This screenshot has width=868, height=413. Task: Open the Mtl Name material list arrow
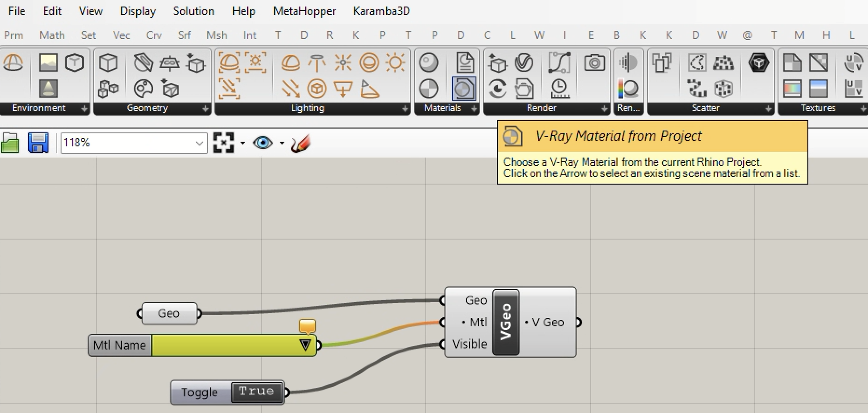[305, 345]
